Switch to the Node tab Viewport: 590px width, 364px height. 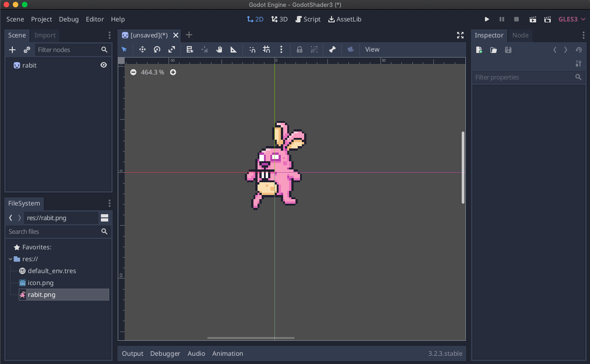(520, 35)
